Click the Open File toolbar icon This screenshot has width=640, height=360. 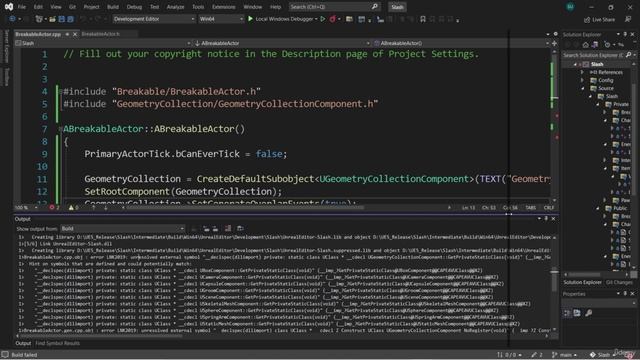pyautogui.click(x=52, y=19)
